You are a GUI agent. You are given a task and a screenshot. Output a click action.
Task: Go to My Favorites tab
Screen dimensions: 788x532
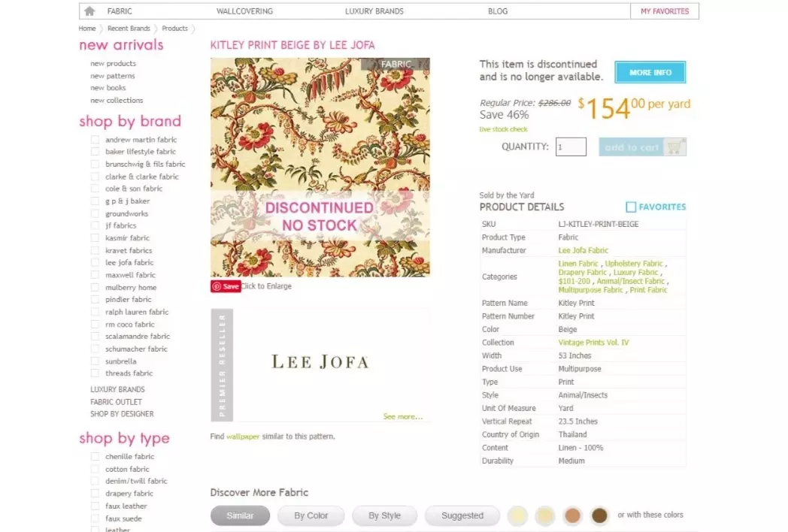click(665, 11)
